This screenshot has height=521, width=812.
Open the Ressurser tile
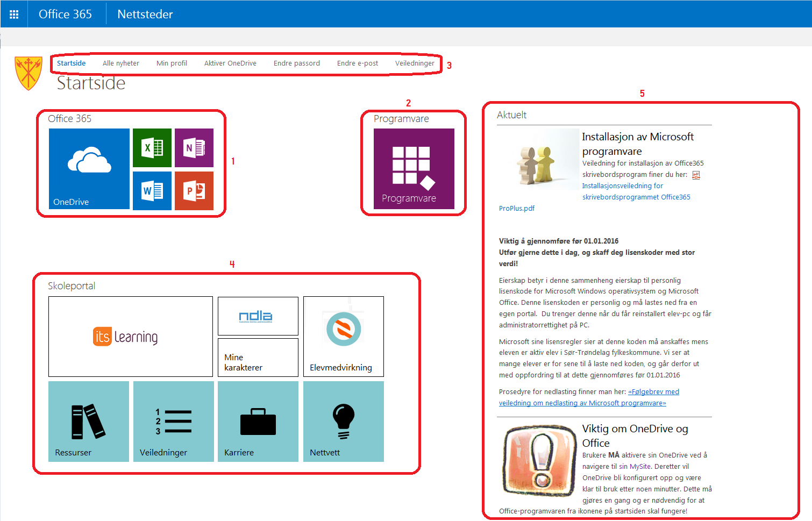tap(89, 422)
